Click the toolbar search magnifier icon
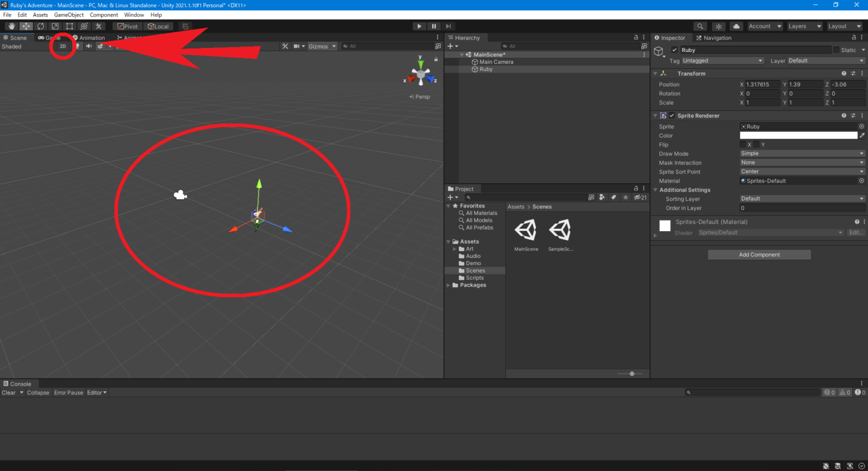Screen dimensions: 868x471 coord(700,27)
